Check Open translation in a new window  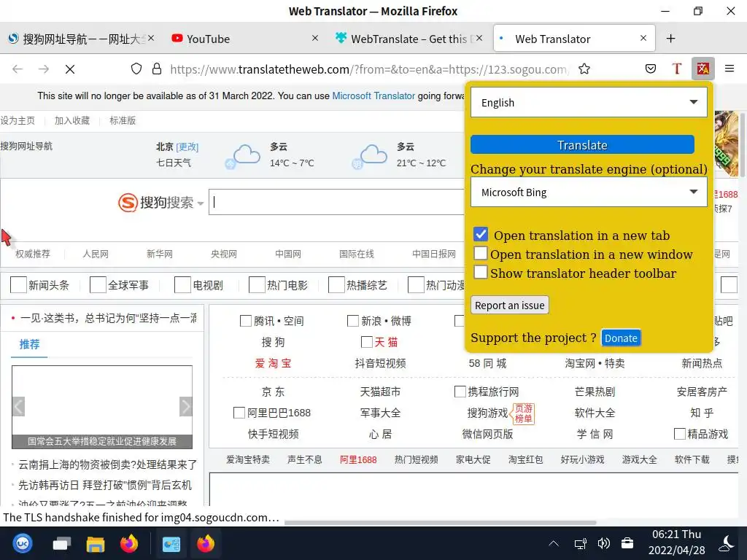(481, 253)
